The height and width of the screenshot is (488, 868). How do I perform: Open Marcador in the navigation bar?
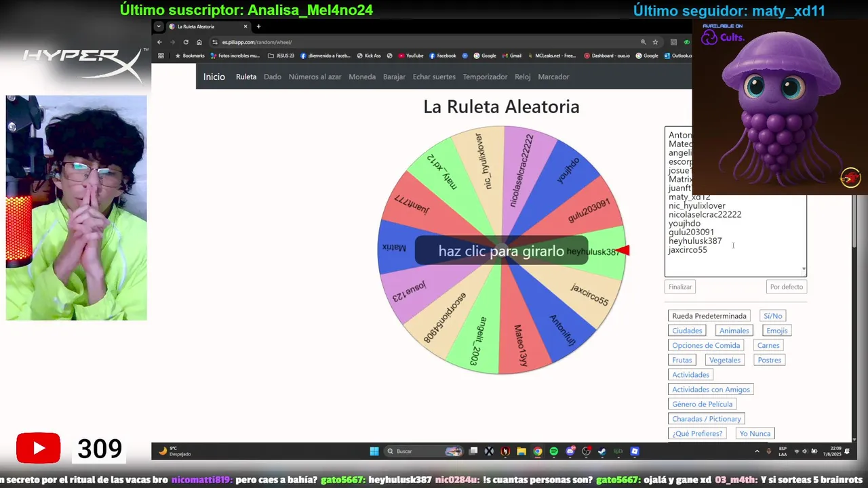click(553, 77)
